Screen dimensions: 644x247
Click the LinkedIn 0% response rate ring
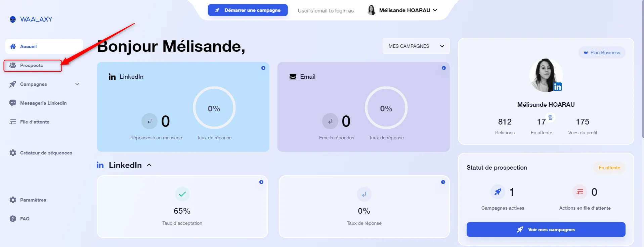[x=214, y=108]
